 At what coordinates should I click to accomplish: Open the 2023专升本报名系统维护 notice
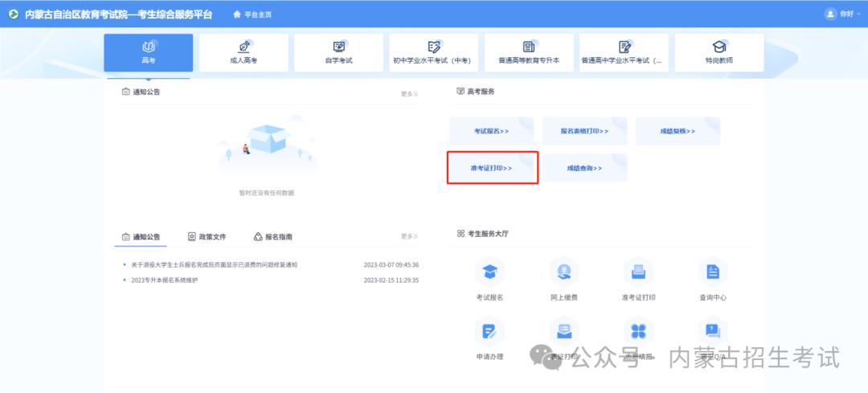click(x=165, y=280)
